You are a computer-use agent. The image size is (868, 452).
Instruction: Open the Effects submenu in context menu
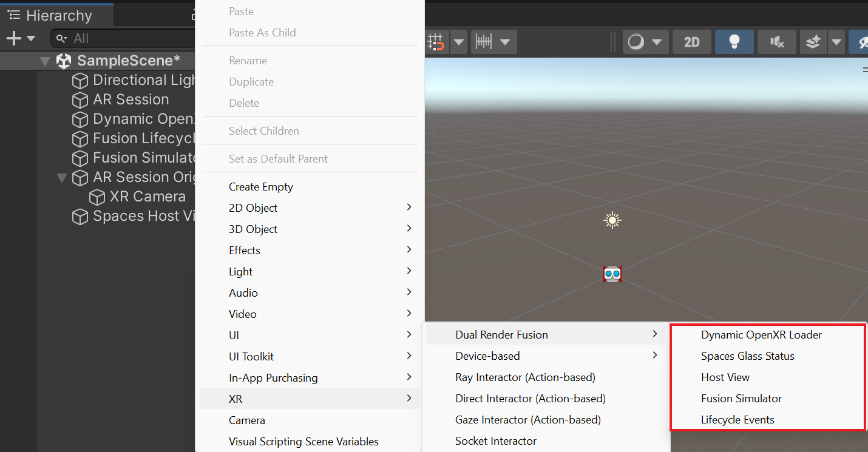pos(309,251)
